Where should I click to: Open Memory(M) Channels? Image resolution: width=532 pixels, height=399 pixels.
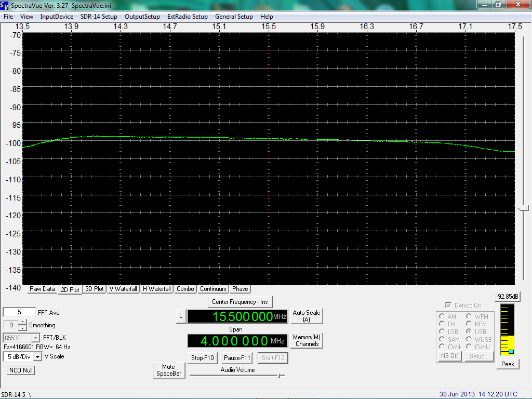307,341
